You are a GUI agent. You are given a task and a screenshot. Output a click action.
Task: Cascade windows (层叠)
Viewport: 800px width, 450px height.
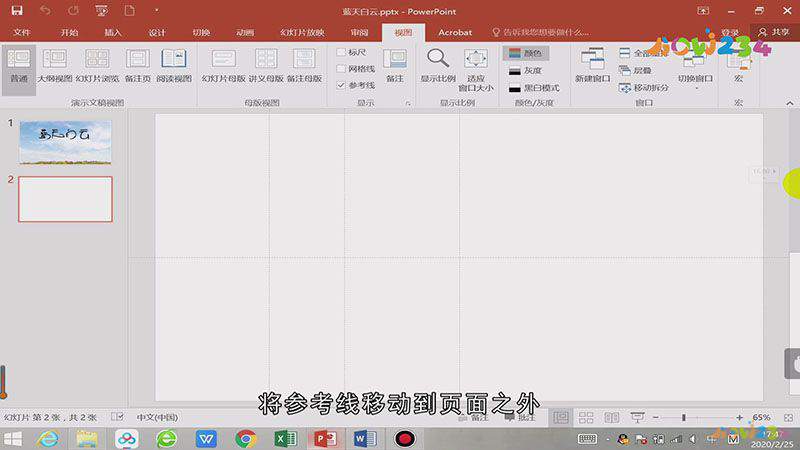pos(635,70)
